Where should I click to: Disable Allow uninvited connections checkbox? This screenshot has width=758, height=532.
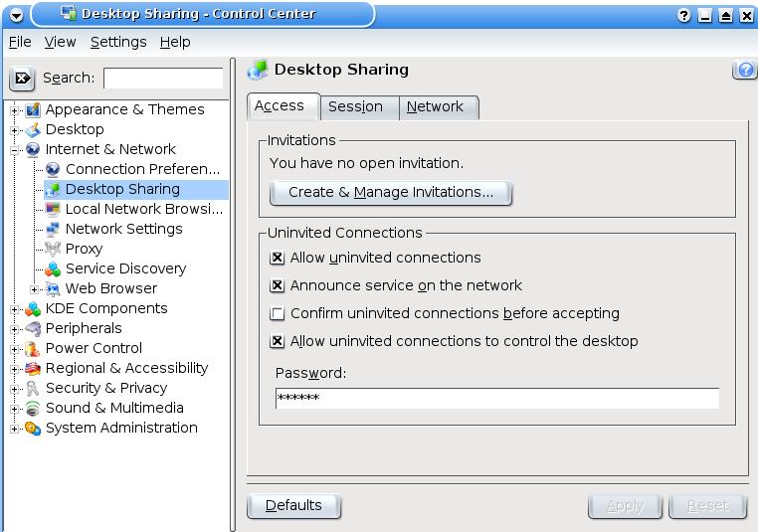(278, 258)
